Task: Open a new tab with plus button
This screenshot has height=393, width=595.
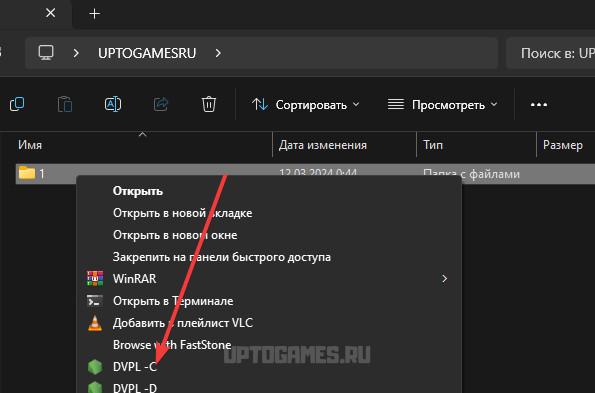Action: pos(94,14)
